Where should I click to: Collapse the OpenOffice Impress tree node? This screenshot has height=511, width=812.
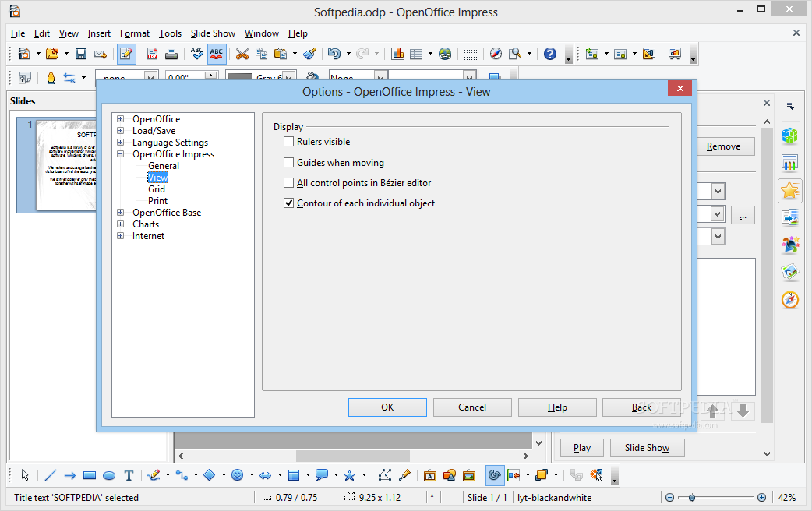tap(120, 153)
